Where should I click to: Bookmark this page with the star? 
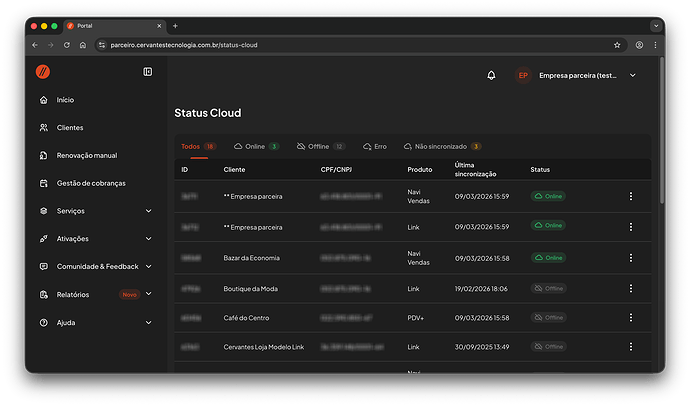pyautogui.click(x=617, y=45)
